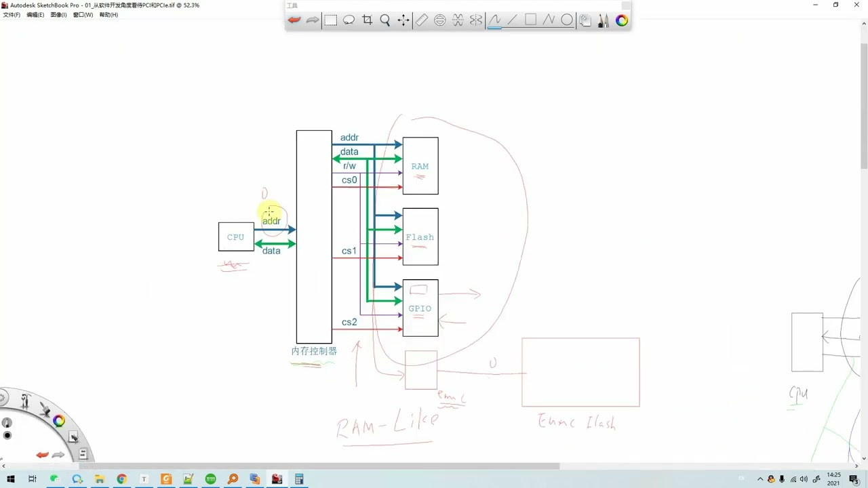The height and width of the screenshot is (488, 868).
Task: Open the 图像(I) menu
Action: tap(59, 15)
